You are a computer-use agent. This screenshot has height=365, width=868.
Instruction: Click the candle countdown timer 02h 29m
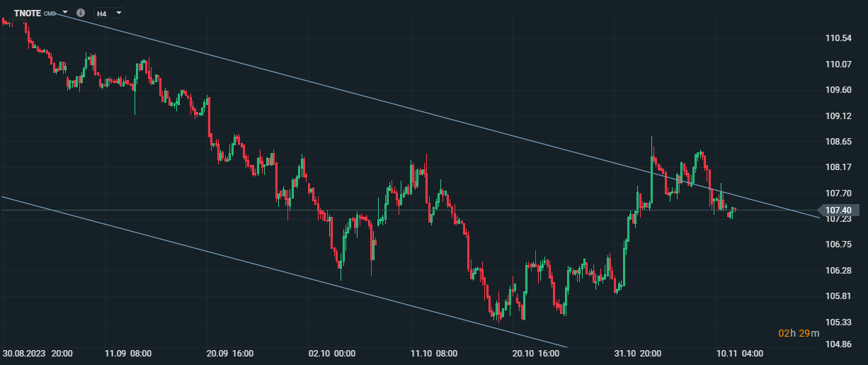click(x=794, y=333)
